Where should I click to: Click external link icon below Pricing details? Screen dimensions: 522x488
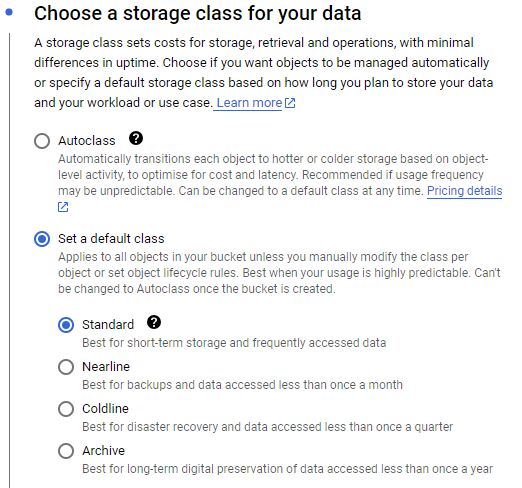(x=63, y=207)
